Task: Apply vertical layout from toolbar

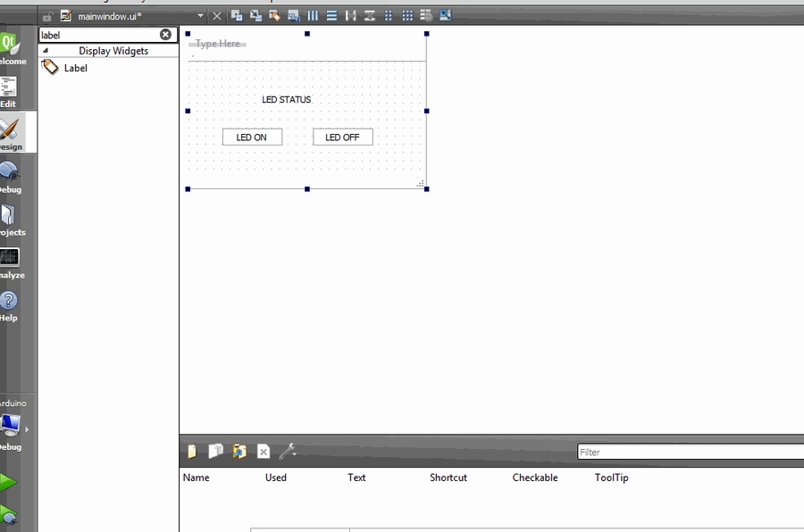Action: pos(331,16)
